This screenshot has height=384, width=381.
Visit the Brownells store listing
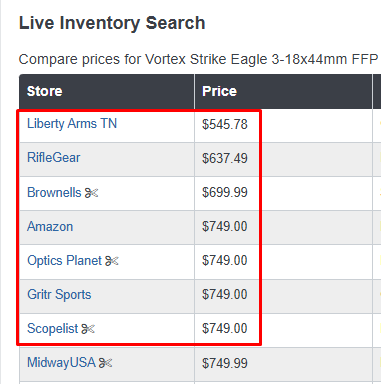tap(54, 192)
